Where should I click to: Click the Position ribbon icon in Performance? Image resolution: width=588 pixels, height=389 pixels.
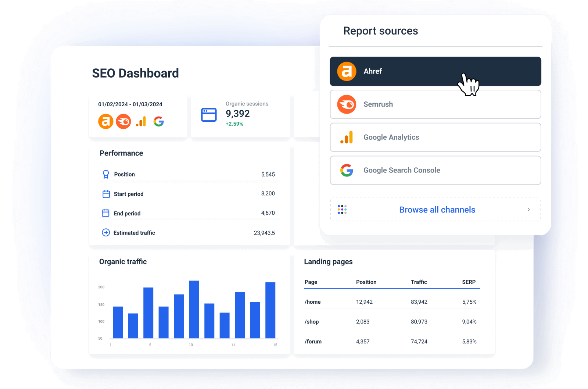tap(106, 174)
